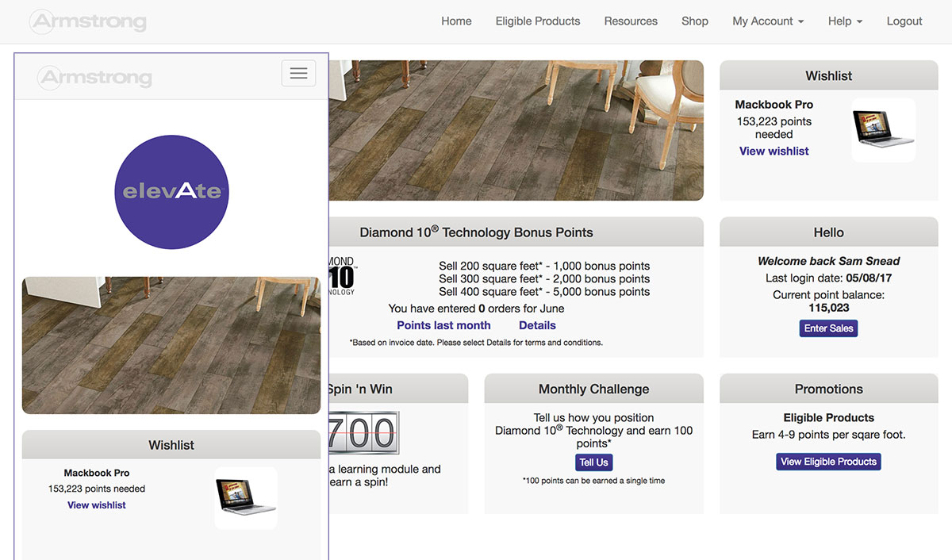Click the Spin 'n Win 700 counter

[363, 433]
